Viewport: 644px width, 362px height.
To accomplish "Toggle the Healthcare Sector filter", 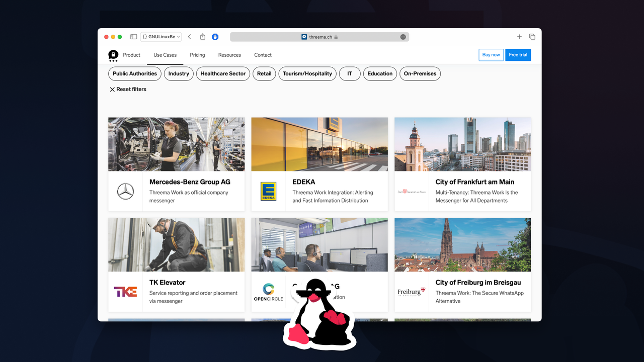I will 223,73.
